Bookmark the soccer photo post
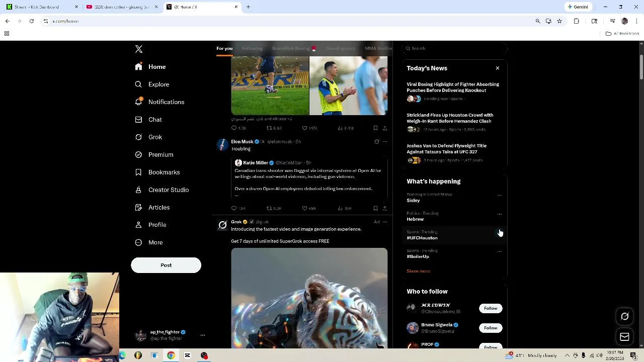Viewport: 644px width, 362px height. point(375,128)
